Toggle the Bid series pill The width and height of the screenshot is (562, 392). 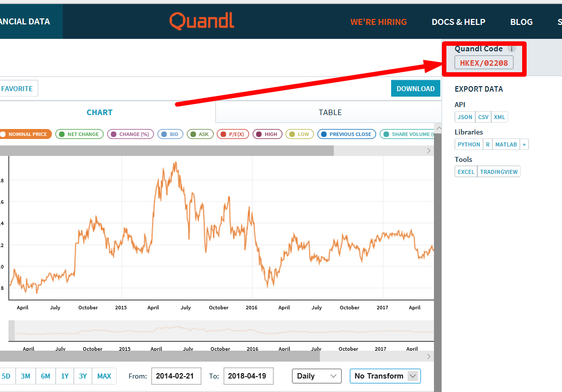point(170,134)
